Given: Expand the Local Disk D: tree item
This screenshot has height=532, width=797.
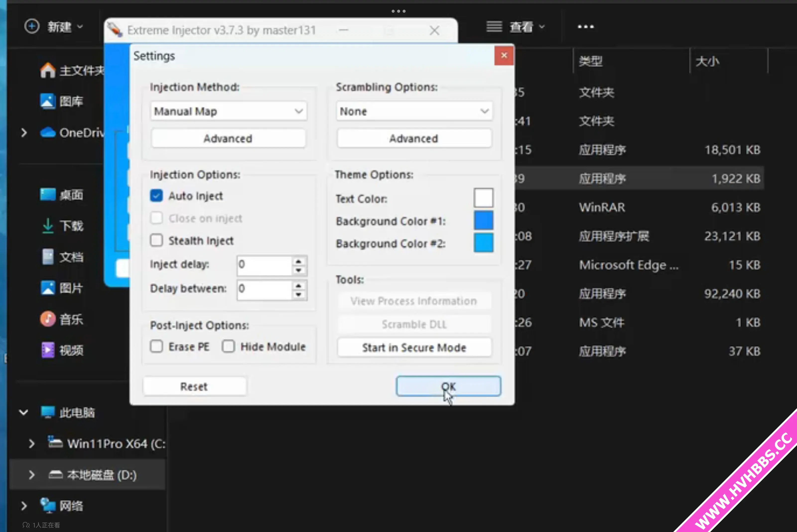Looking at the screenshot, I should [x=32, y=475].
